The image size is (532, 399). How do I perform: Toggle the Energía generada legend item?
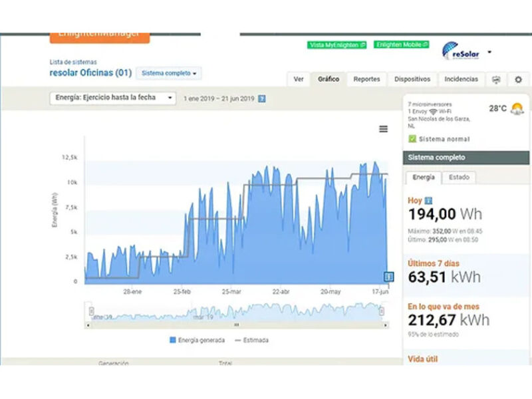click(197, 340)
